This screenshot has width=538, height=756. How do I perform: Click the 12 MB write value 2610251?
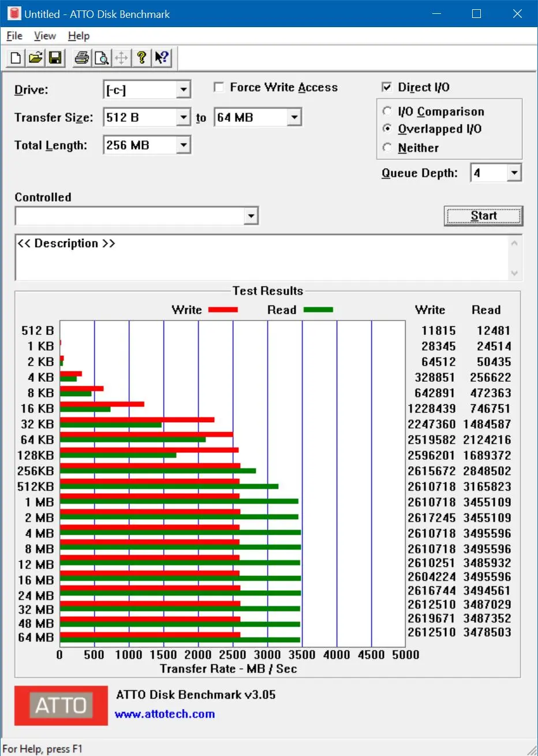click(432, 563)
